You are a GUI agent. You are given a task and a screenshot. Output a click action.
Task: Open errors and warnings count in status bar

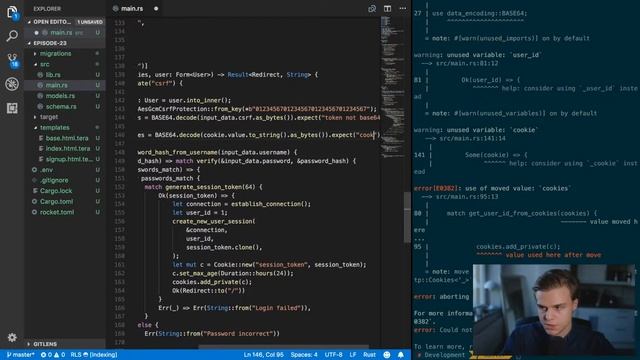tap(53, 355)
